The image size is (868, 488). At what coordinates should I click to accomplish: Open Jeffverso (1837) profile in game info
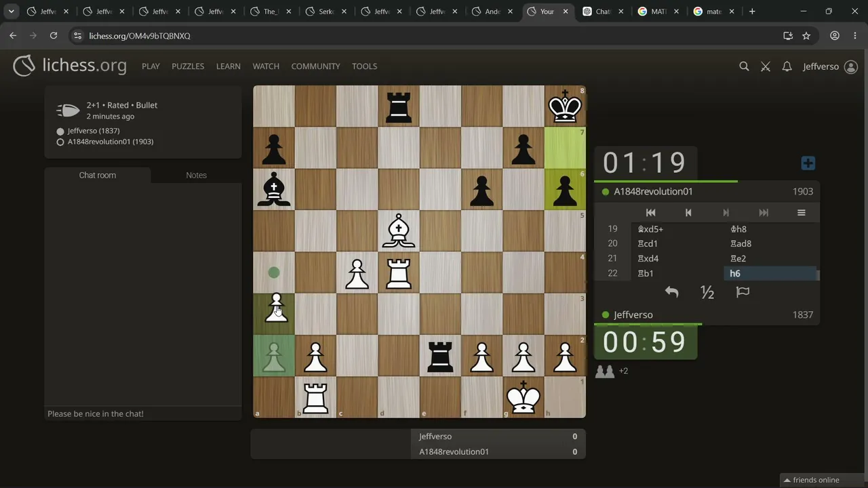coord(94,131)
